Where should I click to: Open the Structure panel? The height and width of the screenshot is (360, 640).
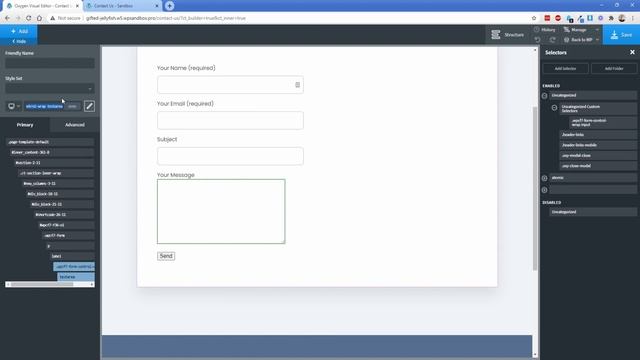point(507,35)
